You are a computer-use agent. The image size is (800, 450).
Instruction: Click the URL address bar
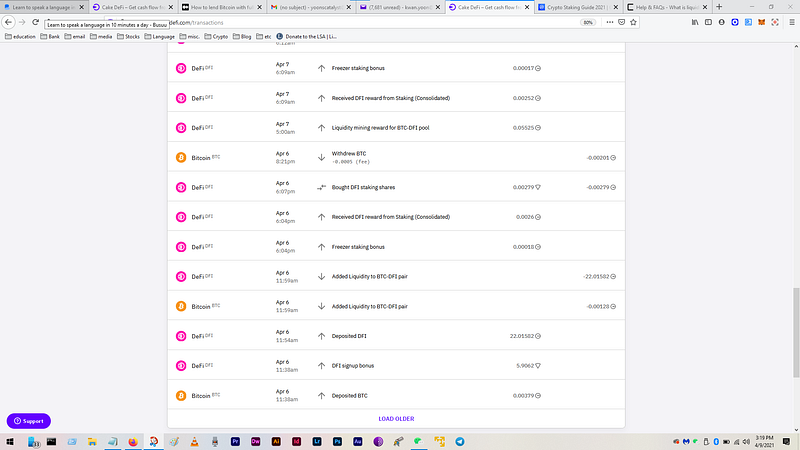tap(372, 22)
